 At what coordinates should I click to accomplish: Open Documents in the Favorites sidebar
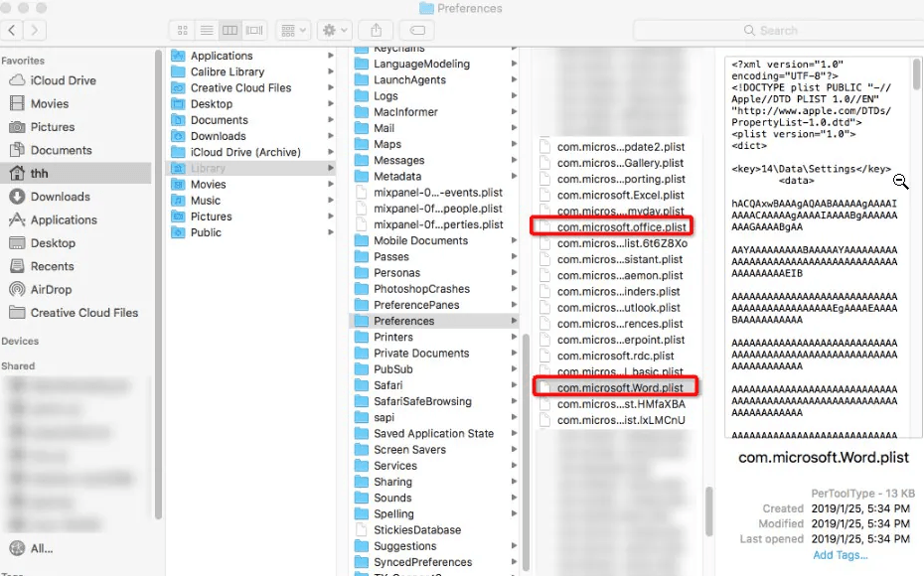point(62,150)
